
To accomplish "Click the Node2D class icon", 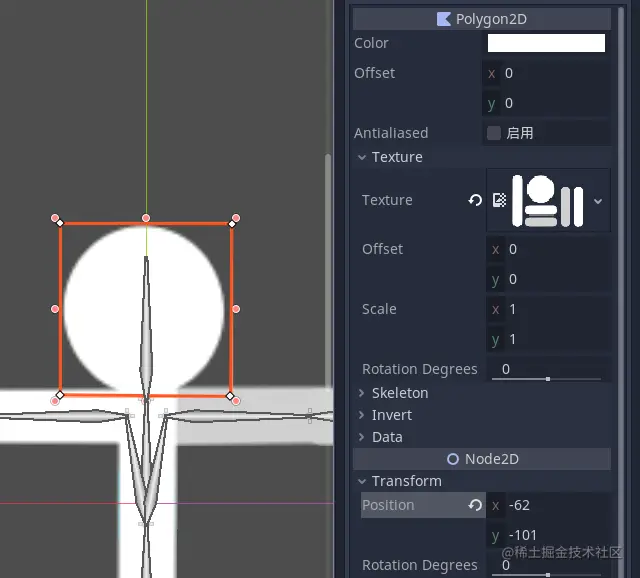I will tap(453, 459).
